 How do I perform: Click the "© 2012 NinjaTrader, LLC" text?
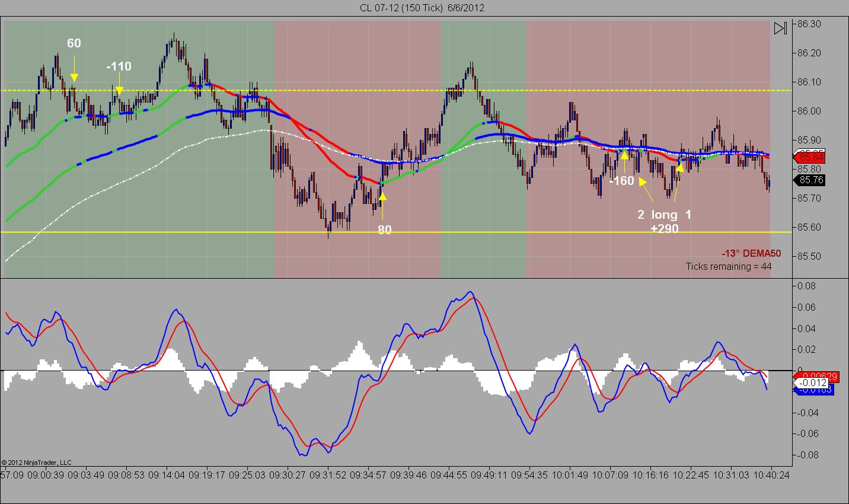pyautogui.click(x=36, y=462)
